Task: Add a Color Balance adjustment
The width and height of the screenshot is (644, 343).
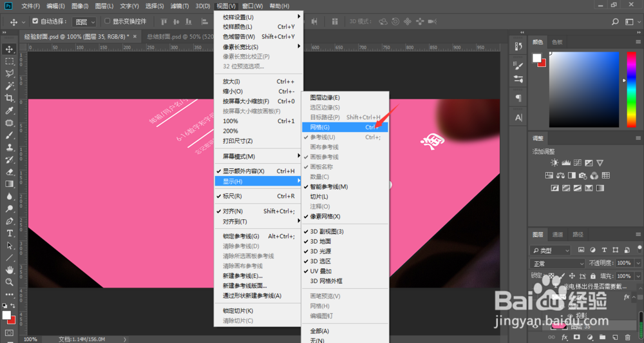Action: pos(560,175)
